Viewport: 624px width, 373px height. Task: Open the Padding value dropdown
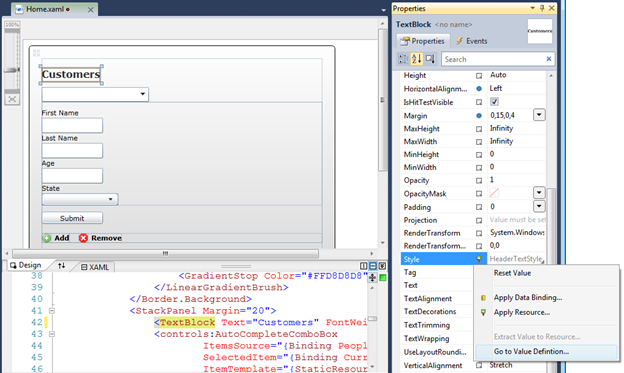pos(539,206)
